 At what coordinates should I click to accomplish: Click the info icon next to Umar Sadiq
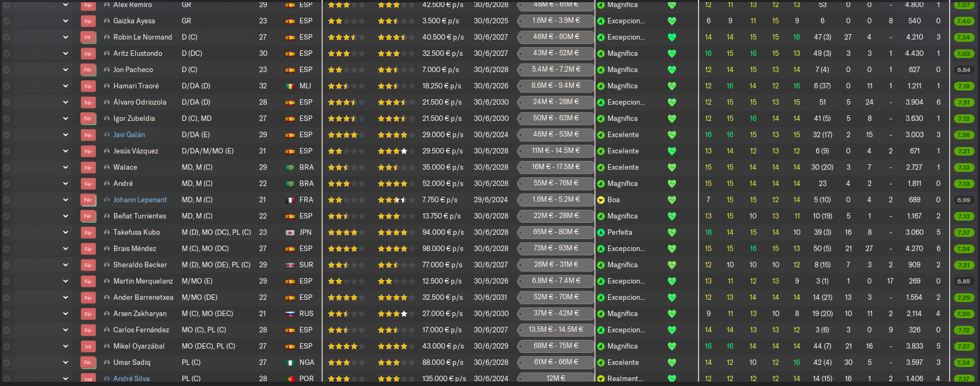click(x=107, y=363)
